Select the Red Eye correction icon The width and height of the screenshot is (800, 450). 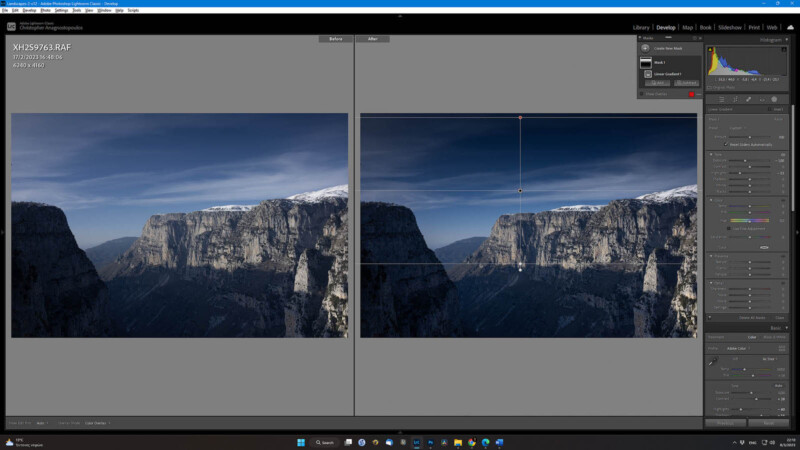click(760, 99)
